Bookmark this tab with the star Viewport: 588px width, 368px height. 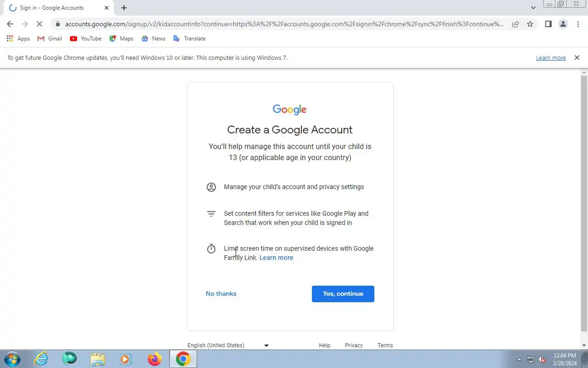coord(530,24)
